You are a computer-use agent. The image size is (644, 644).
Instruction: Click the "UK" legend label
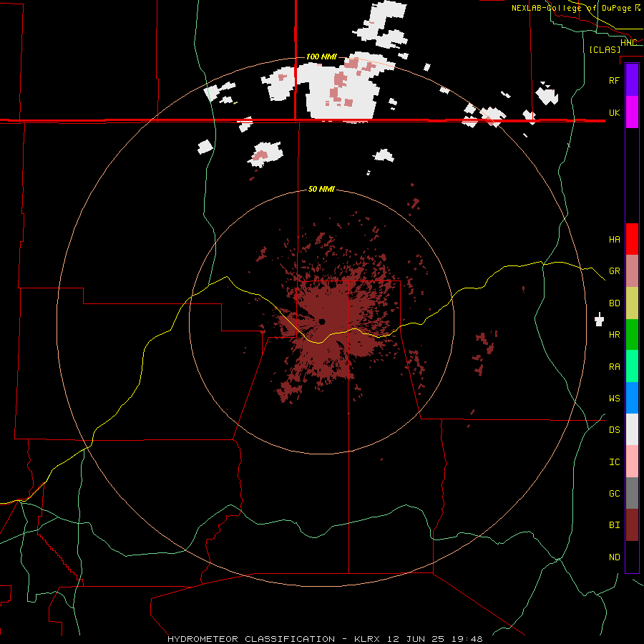point(614,112)
